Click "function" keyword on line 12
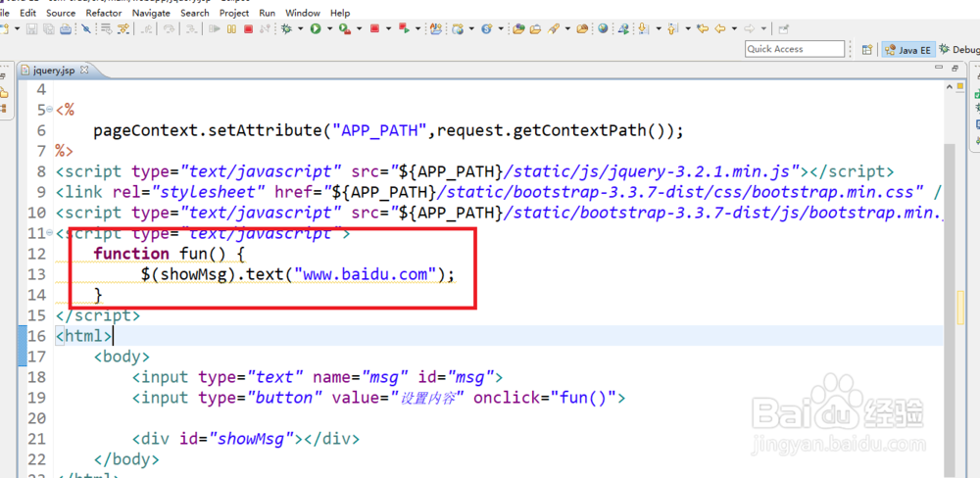 click(131, 254)
